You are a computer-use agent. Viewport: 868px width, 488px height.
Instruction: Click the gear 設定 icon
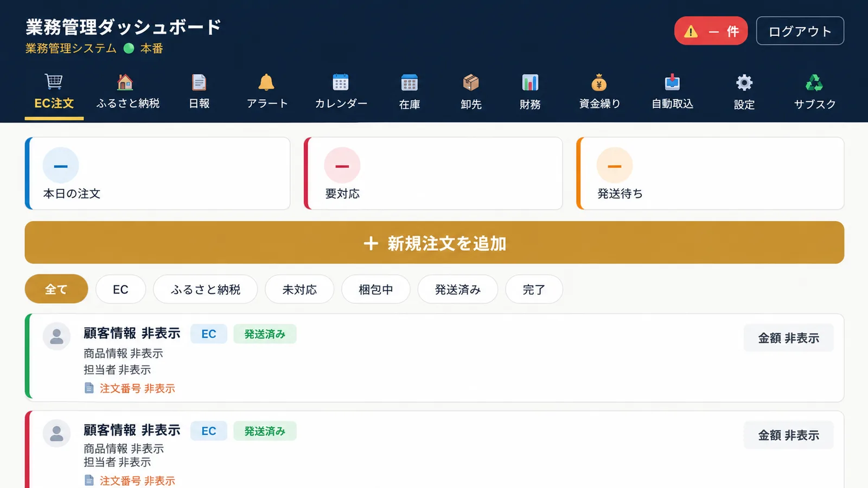744,82
